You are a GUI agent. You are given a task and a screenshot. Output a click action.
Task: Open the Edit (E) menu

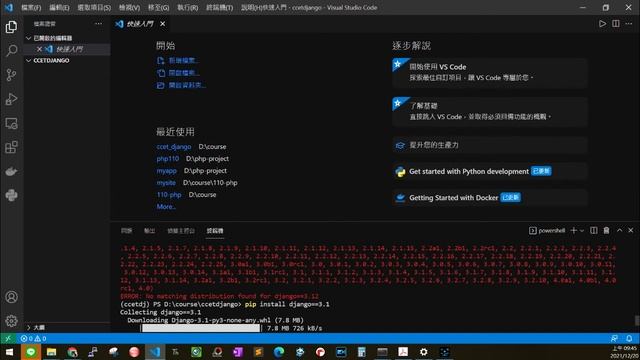(x=59, y=7)
